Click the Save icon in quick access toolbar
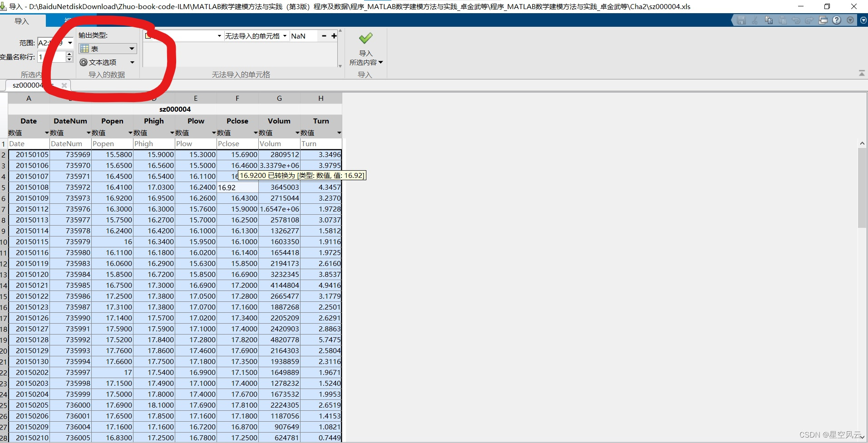 coord(741,20)
